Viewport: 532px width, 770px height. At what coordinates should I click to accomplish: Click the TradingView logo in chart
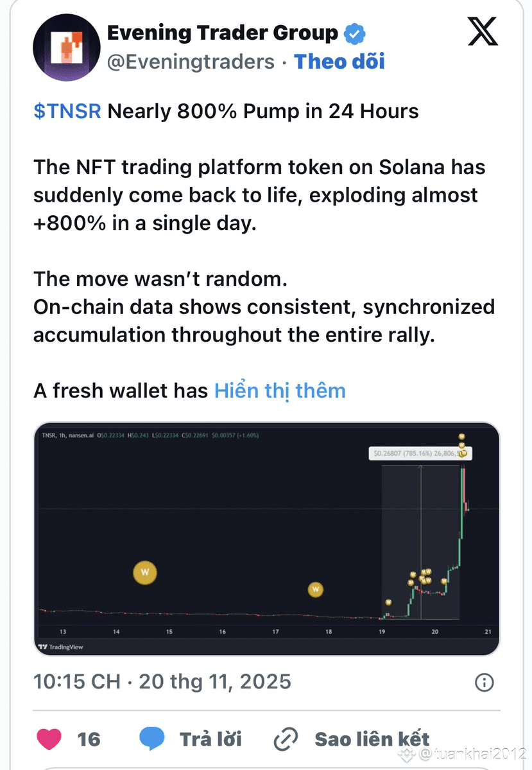pos(61,647)
